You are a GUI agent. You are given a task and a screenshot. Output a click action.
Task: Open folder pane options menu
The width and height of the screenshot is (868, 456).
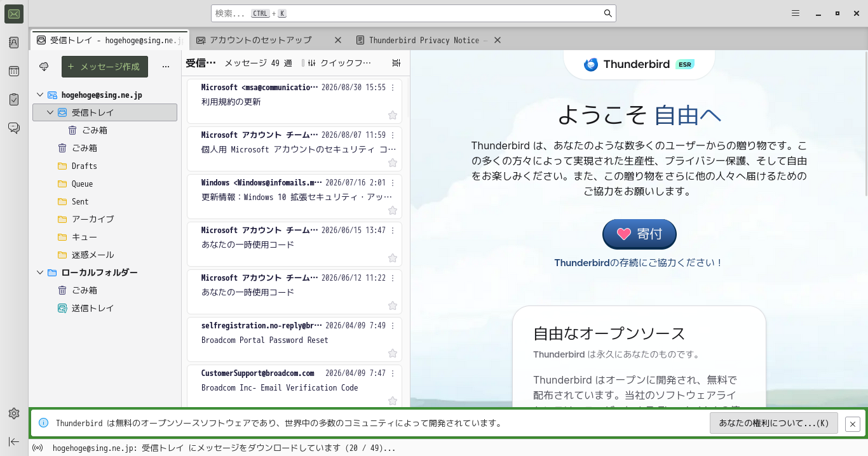click(x=166, y=67)
